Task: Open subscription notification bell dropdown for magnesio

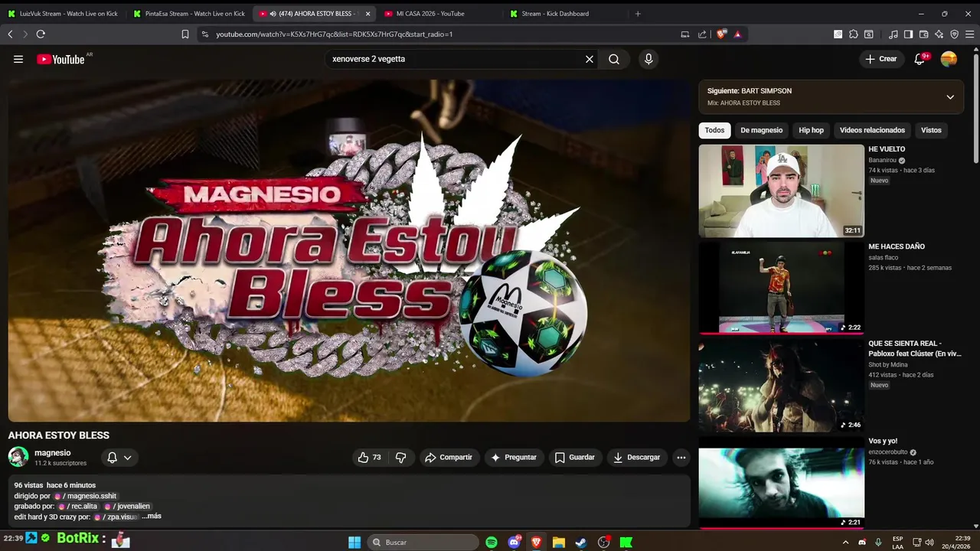Action: 119,457
